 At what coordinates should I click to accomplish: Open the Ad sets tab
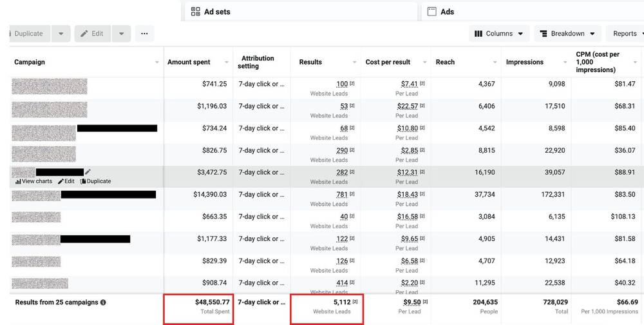[x=301, y=12]
